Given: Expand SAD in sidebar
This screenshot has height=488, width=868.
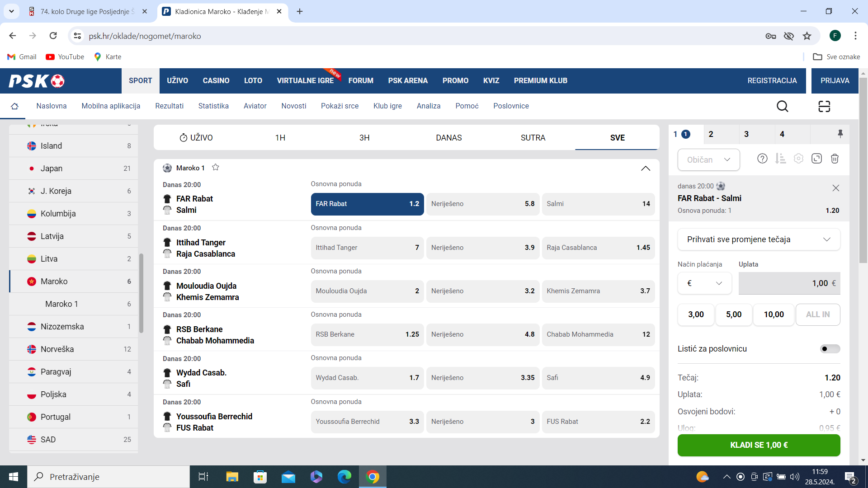Looking at the screenshot, I should (73, 440).
